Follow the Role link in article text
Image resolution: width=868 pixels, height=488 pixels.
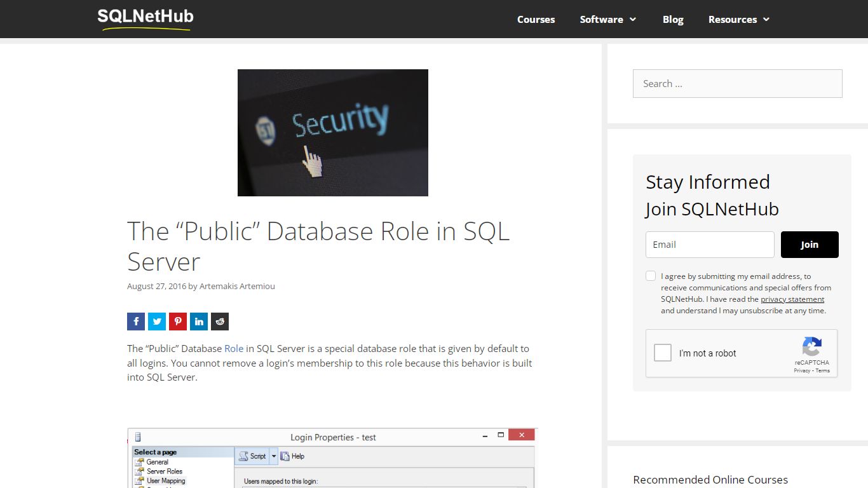234,349
